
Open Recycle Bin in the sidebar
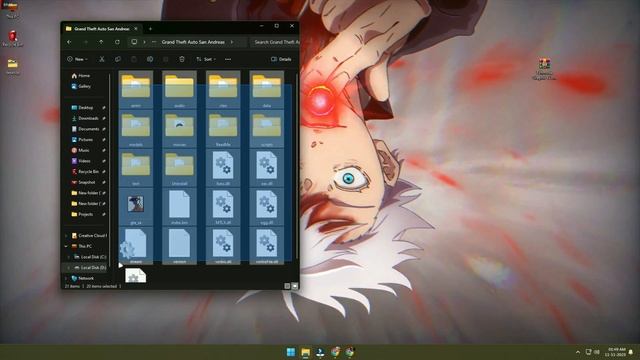point(85,171)
